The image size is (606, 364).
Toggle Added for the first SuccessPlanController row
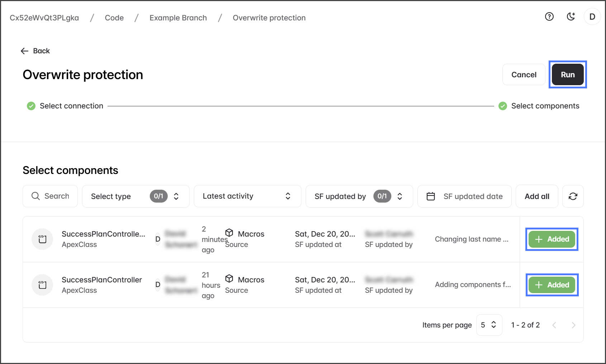pyautogui.click(x=552, y=239)
